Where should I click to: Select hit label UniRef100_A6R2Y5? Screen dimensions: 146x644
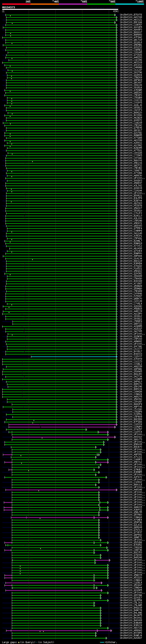click(x=131, y=397)
